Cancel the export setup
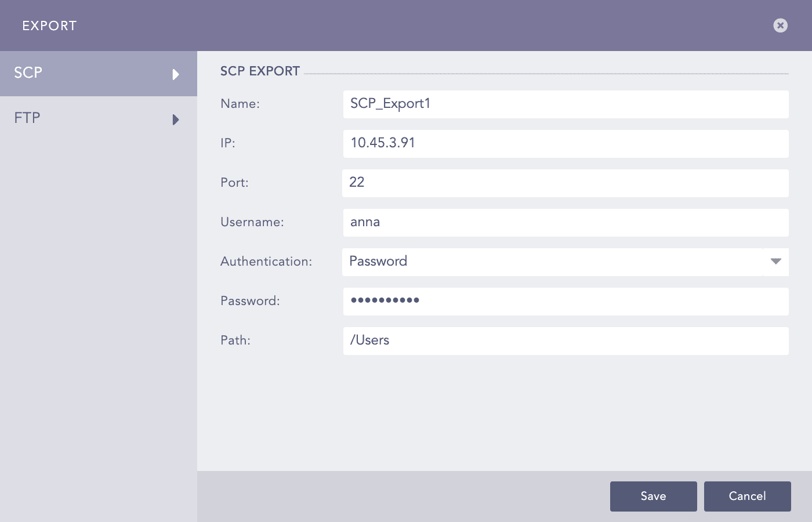Screen dimensions: 812x522 click(x=747, y=496)
